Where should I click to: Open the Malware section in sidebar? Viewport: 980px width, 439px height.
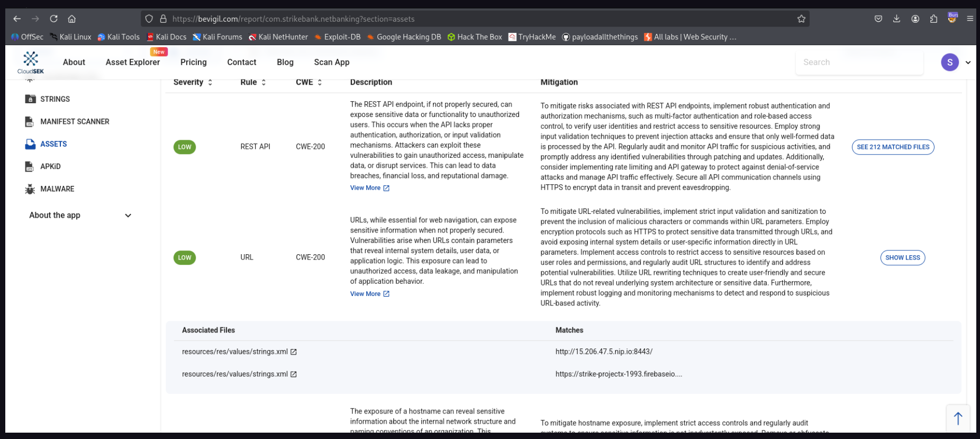tap(57, 189)
